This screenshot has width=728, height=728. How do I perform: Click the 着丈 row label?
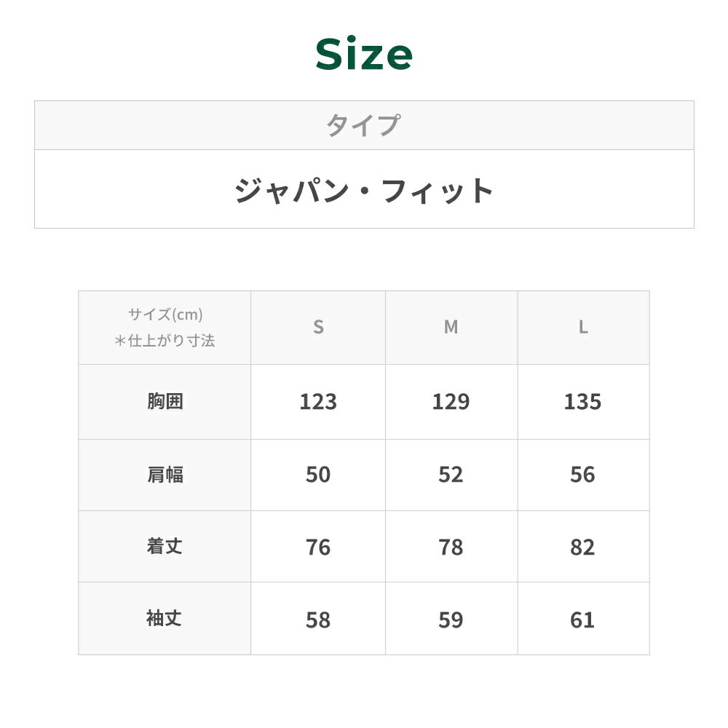pos(165,547)
